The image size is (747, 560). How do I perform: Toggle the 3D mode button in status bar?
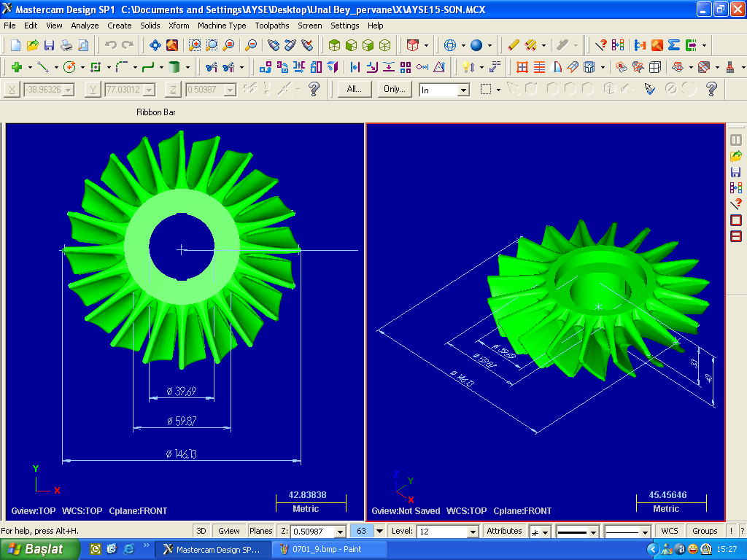201,531
